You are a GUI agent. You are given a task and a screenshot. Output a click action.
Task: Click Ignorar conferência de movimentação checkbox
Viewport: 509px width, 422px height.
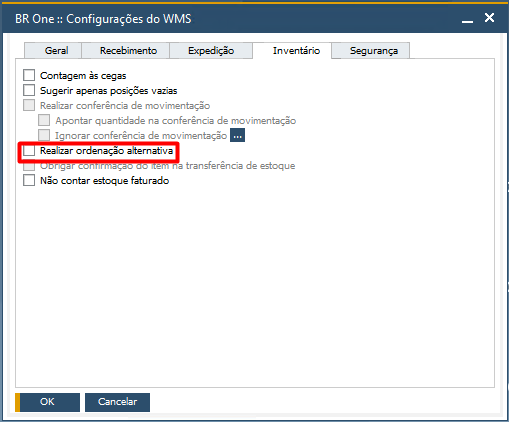[44, 135]
